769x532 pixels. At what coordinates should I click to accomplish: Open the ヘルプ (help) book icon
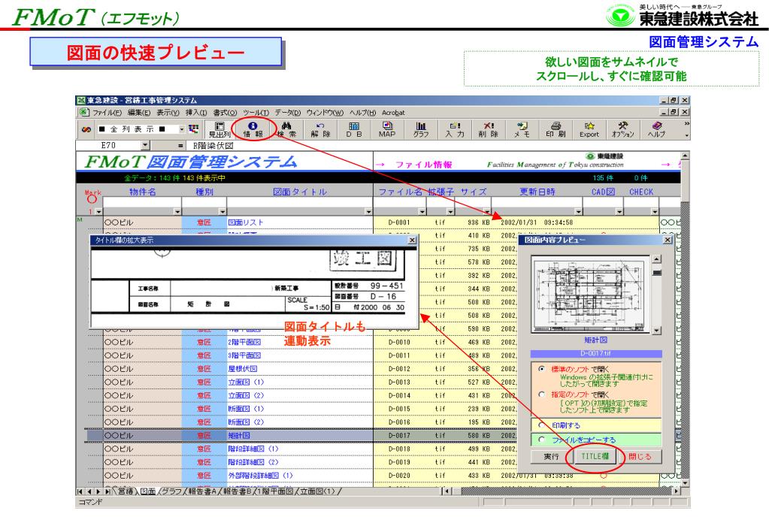point(656,129)
